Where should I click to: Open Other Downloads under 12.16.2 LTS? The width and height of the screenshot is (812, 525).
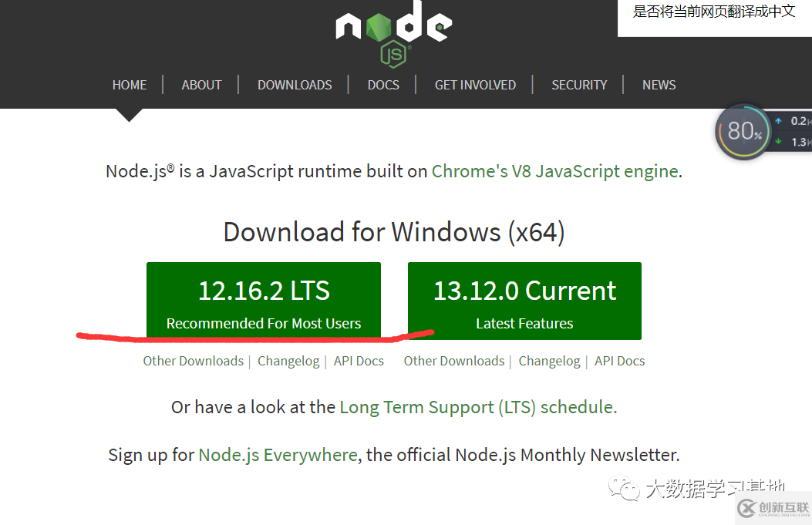tap(193, 361)
